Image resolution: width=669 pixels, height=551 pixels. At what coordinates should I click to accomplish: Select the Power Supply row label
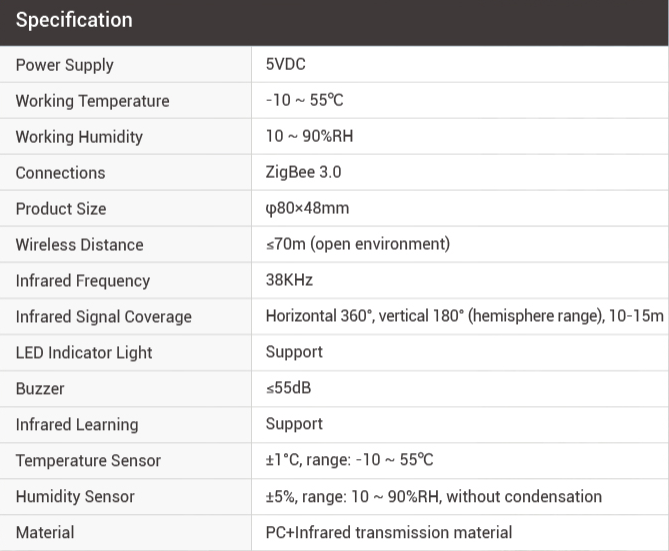65,65
